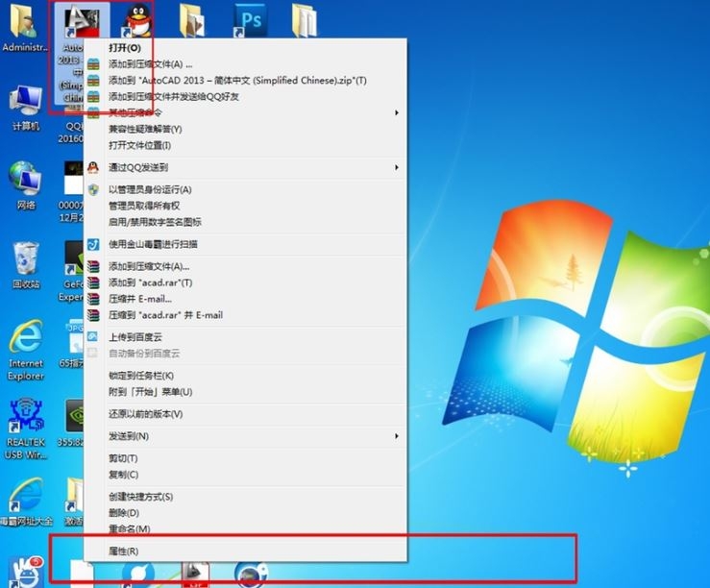Click the shield icon beside 以管理员身份运行
The height and width of the screenshot is (588, 710).
click(93, 189)
